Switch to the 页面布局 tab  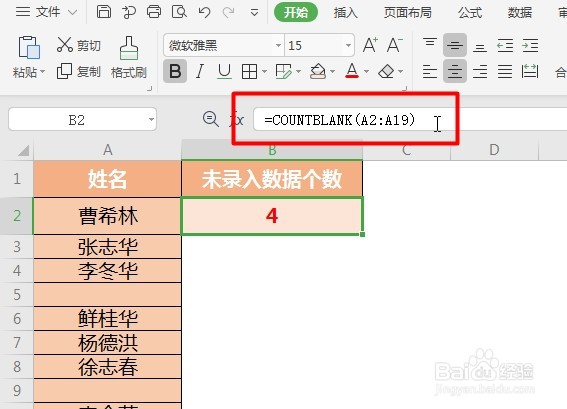click(408, 13)
